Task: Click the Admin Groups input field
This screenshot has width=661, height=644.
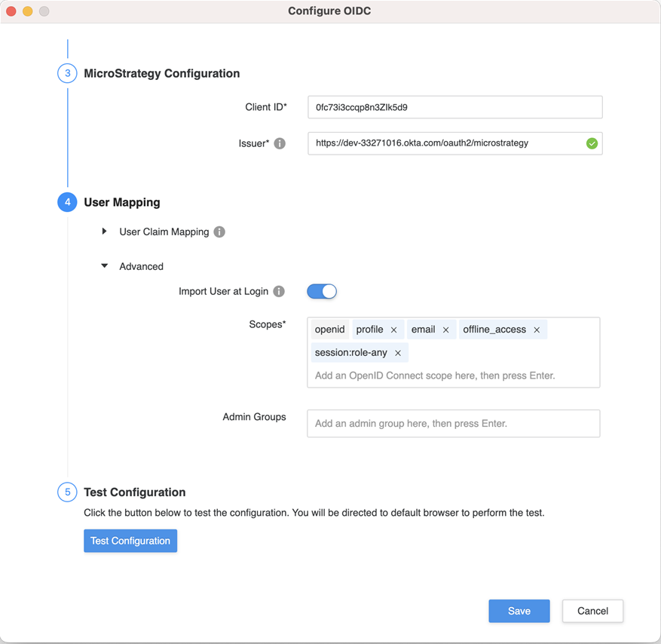Action: [x=452, y=423]
